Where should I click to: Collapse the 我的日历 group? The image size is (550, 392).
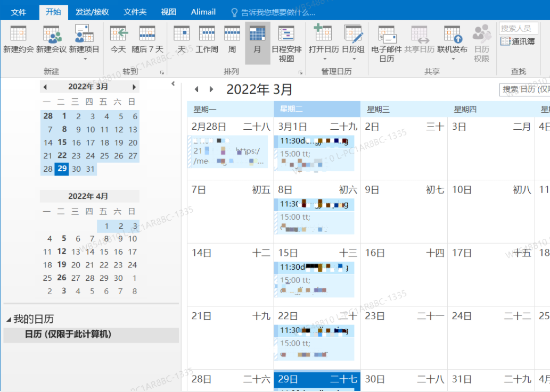point(9,320)
